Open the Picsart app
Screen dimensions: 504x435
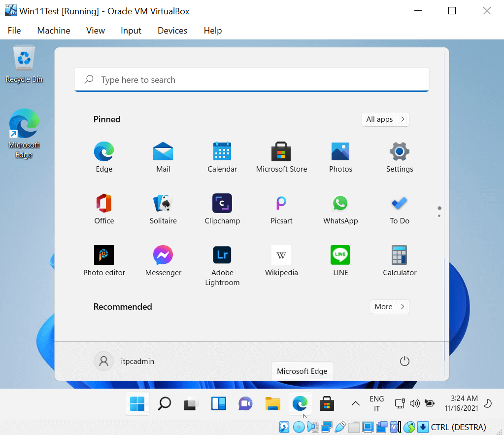281,209
